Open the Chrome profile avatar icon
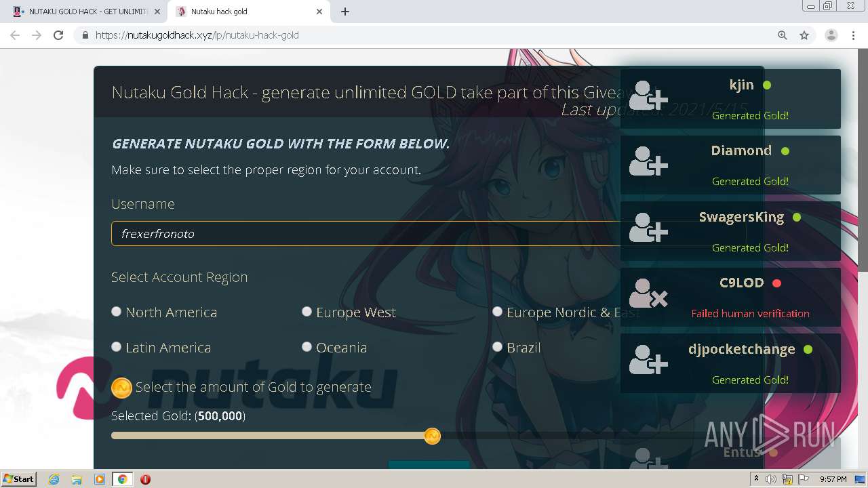The height and width of the screenshot is (488, 868). [831, 35]
